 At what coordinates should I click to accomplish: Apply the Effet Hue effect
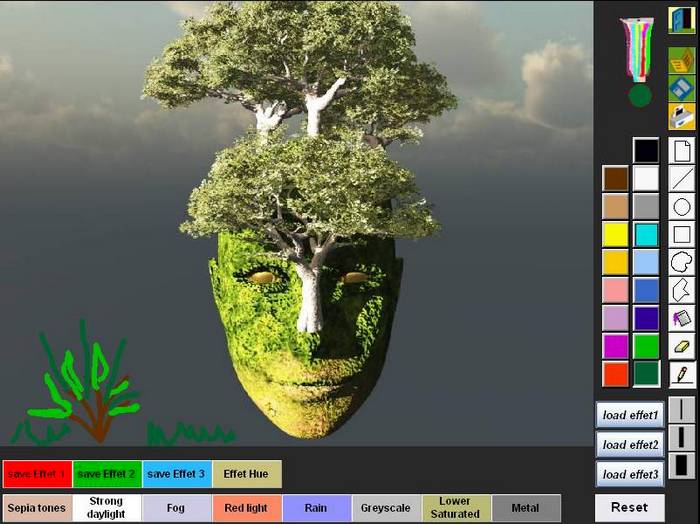[x=247, y=474]
